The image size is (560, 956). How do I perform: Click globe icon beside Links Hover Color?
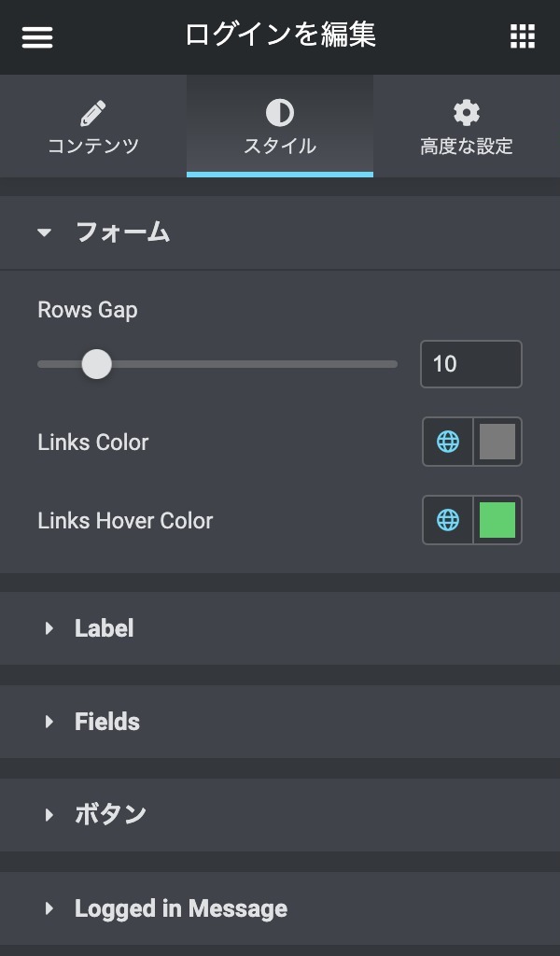[x=448, y=520]
